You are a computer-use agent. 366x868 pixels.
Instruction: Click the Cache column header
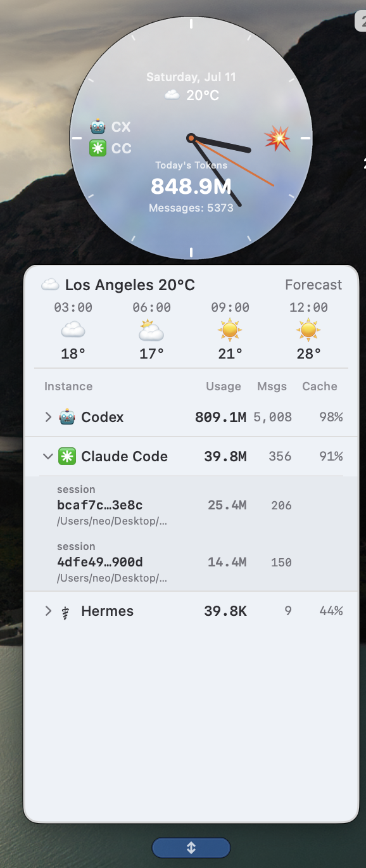(320, 386)
